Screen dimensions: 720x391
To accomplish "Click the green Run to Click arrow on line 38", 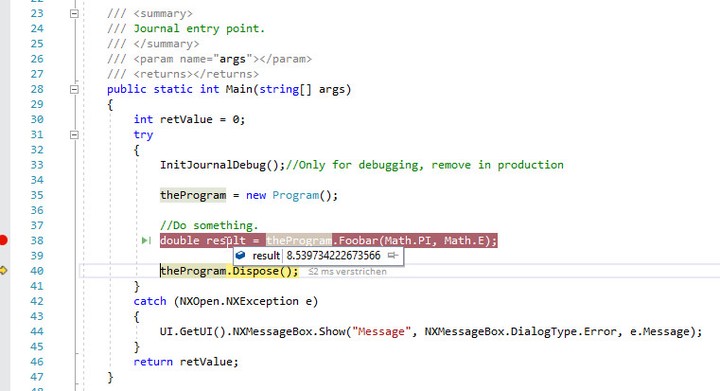I will (146, 240).
